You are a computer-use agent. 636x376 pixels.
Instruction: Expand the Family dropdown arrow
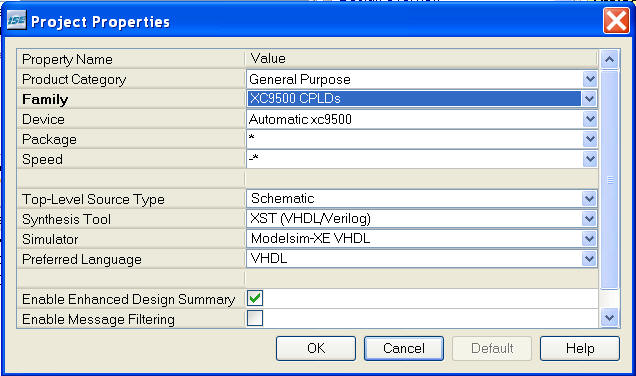pyautogui.click(x=589, y=99)
